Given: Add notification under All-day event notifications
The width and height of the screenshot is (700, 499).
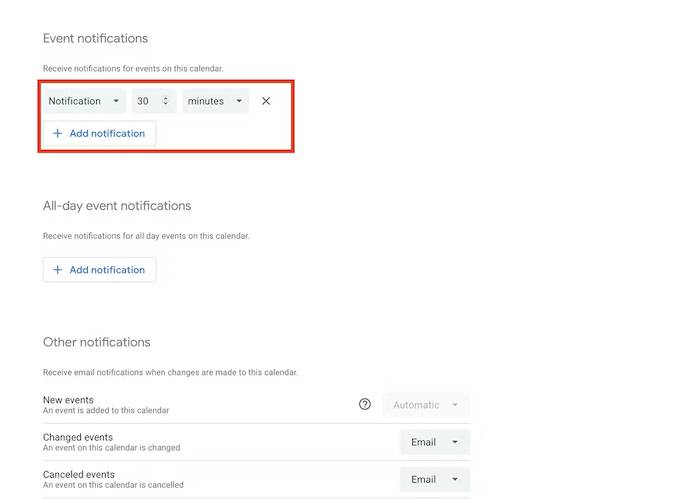Looking at the screenshot, I should click(x=100, y=270).
